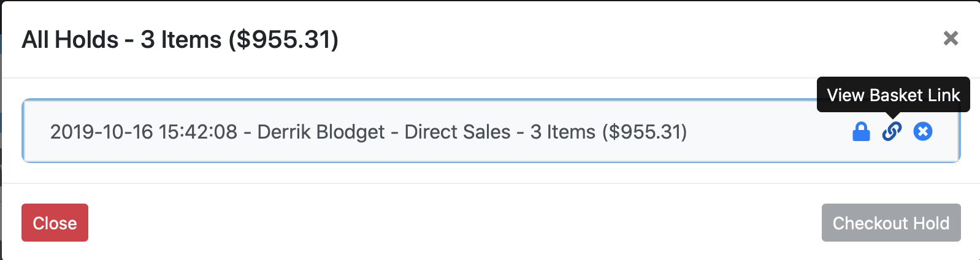This screenshot has width=980, height=260.
Task: Click the 3 Items ($955.31) text in row
Action: [x=608, y=132]
